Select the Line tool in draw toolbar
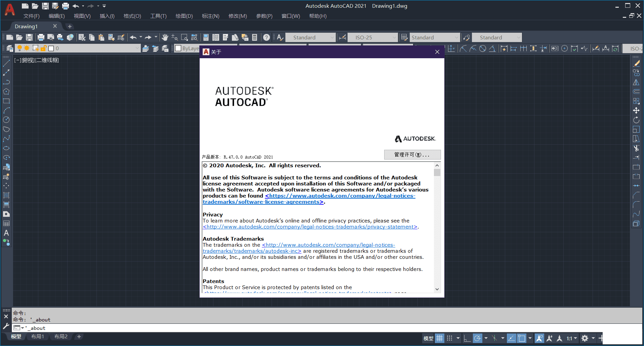Viewport: 644px width, 346px height. click(x=6, y=63)
